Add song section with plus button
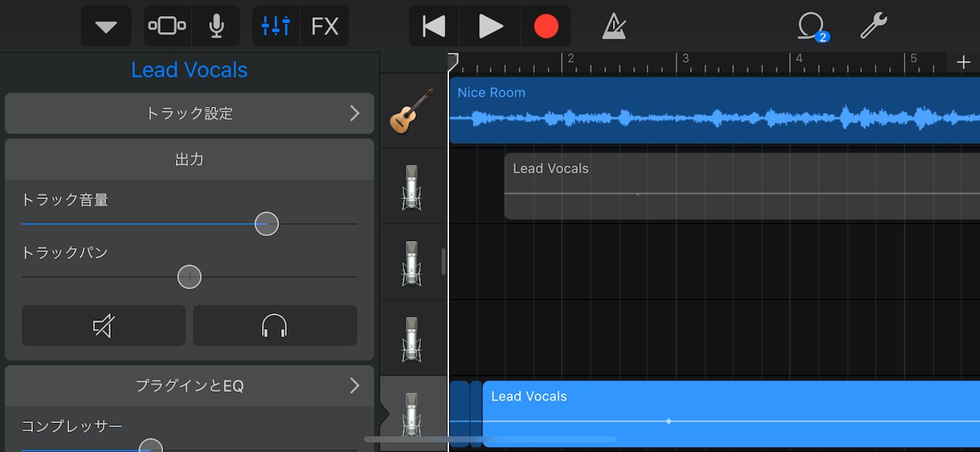The width and height of the screenshot is (980, 452). click(x=964, y=63)
